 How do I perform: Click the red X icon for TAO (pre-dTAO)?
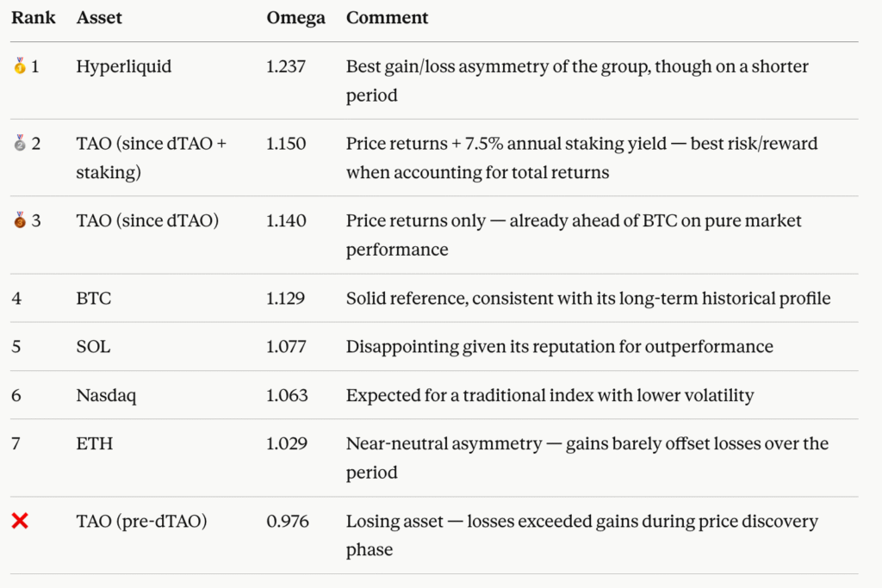click(x=20, y=521)
